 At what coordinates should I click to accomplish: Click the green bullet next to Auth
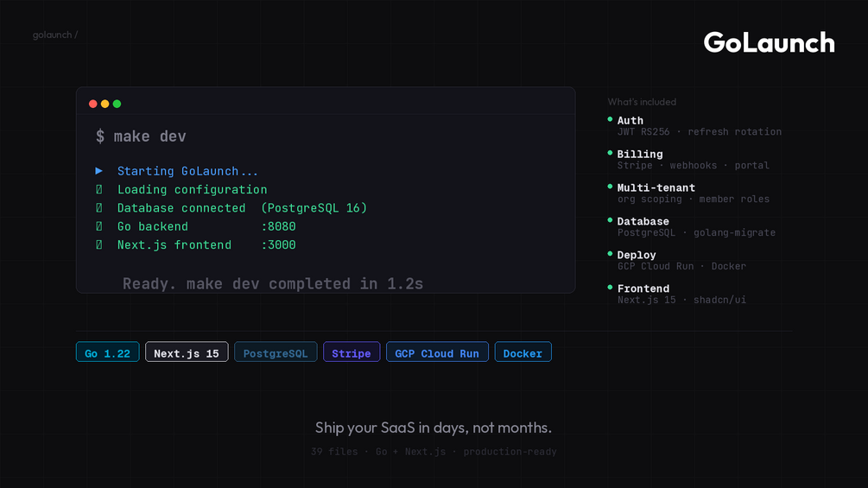(x=610, y=119)
